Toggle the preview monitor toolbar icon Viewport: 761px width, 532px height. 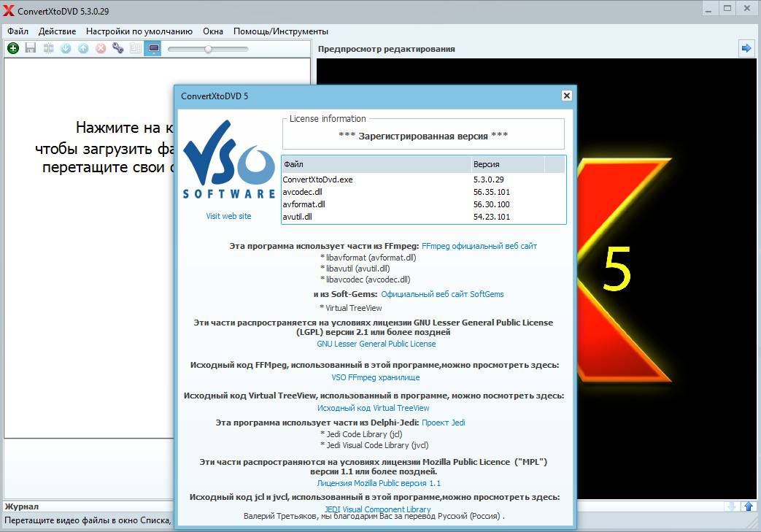click(x=153, y=48)
